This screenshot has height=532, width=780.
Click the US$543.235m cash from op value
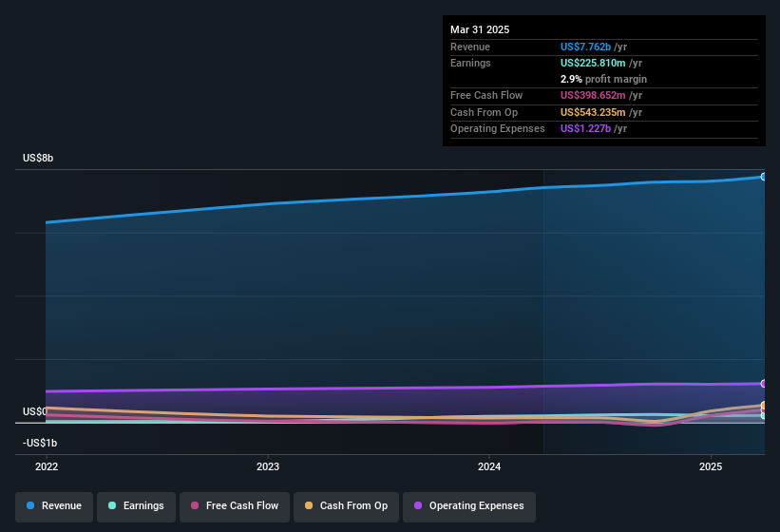593,112
